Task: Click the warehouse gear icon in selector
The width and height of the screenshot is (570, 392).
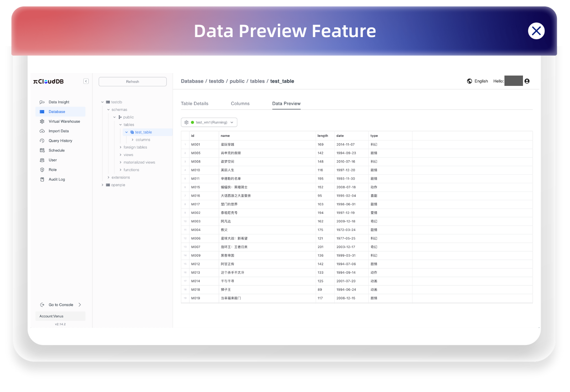Action: (186, 122)
